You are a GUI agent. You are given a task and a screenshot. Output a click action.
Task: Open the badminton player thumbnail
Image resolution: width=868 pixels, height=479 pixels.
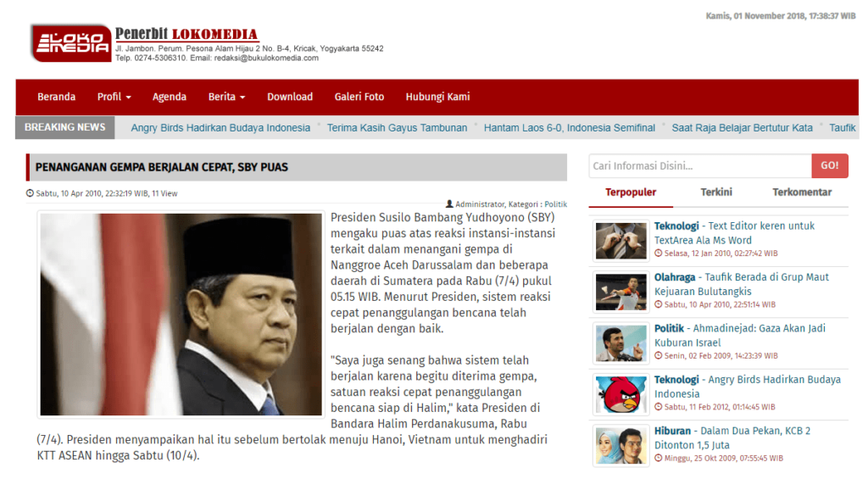click(620, 292)
